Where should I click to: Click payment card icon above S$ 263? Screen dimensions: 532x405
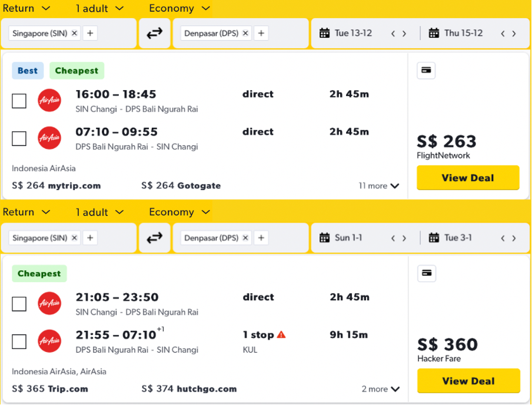(426, 71)
